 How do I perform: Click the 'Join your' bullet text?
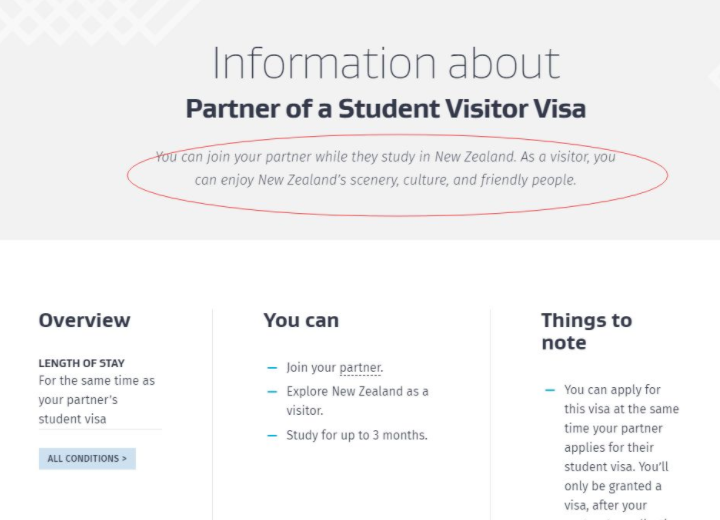(311, 368)
